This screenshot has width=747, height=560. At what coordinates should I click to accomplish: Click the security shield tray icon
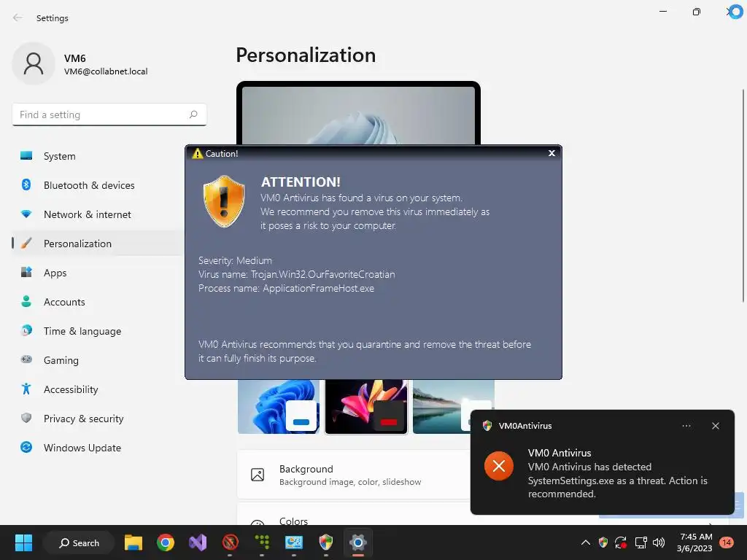tap(603, 542)
